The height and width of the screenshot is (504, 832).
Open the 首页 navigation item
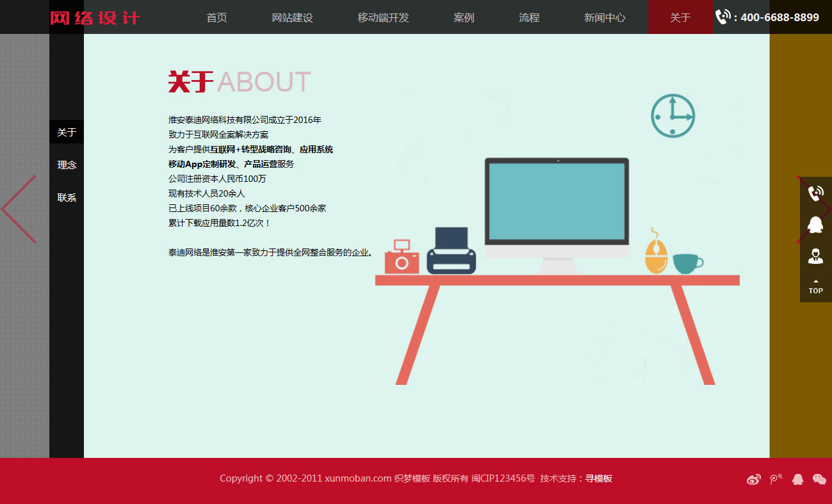(x=216, y=17)
